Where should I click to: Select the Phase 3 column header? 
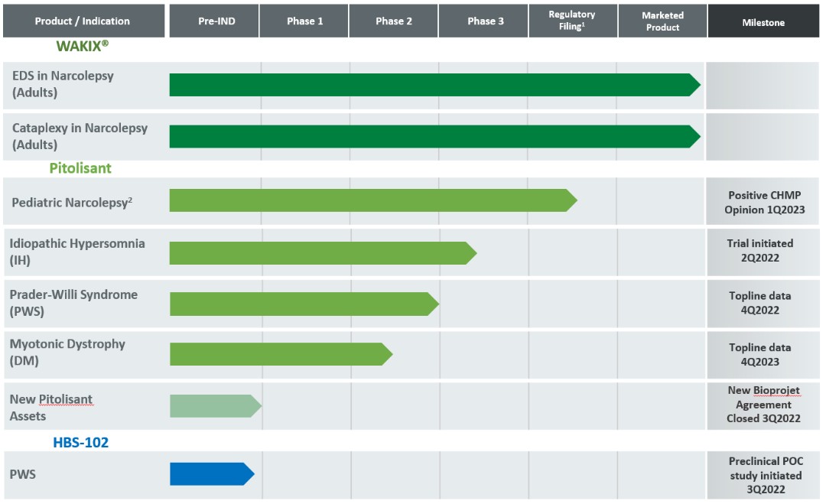coord(483,21)
